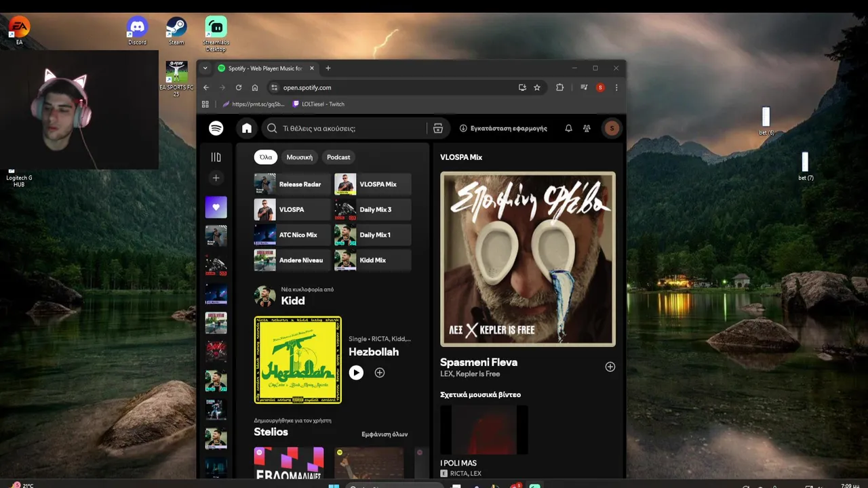The height and width of the screenshot is (488, 868).
Task: Open EA SPORTS FC 25 shortcut
Action: (176, 79)
